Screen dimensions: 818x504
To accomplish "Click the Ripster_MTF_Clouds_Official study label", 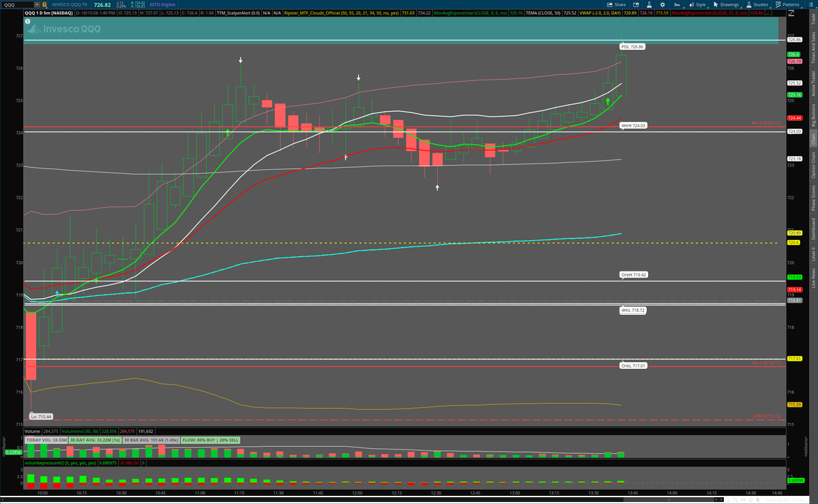I will (341, 13).
